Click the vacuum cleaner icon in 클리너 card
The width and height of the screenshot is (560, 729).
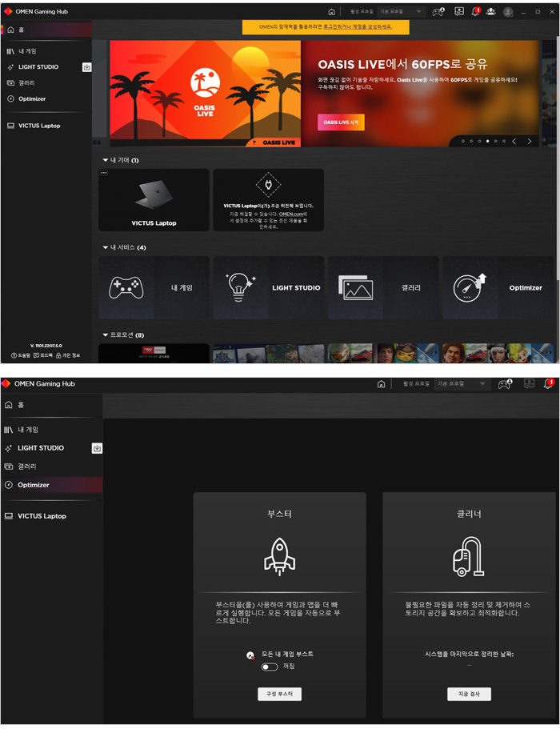(468, 556)
